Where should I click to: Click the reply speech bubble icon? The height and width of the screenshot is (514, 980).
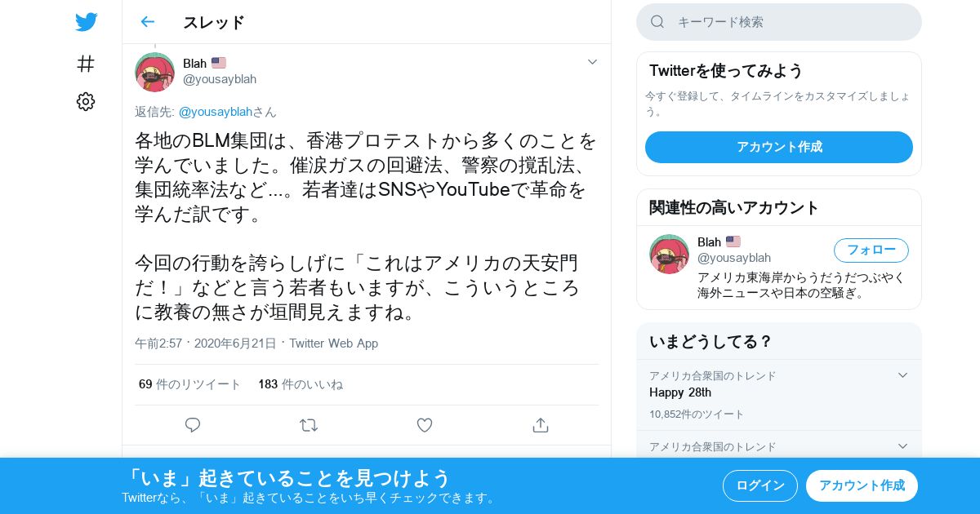(193, 425)
